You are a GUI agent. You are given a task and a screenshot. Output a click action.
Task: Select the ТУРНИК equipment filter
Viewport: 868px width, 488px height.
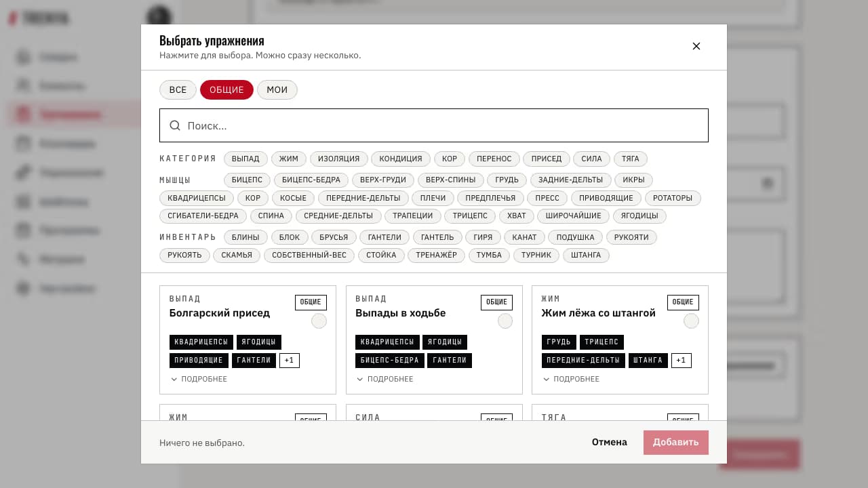coord(536,255)
